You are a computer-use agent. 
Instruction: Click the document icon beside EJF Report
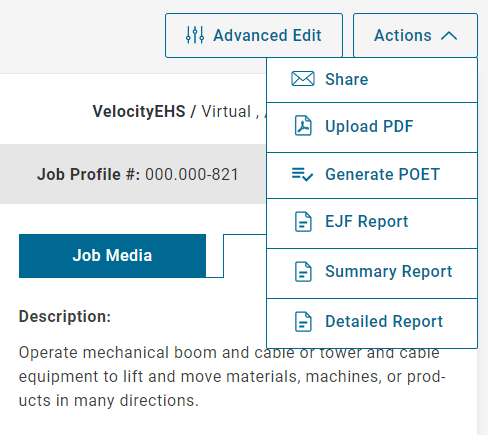(x=303, y=222)
